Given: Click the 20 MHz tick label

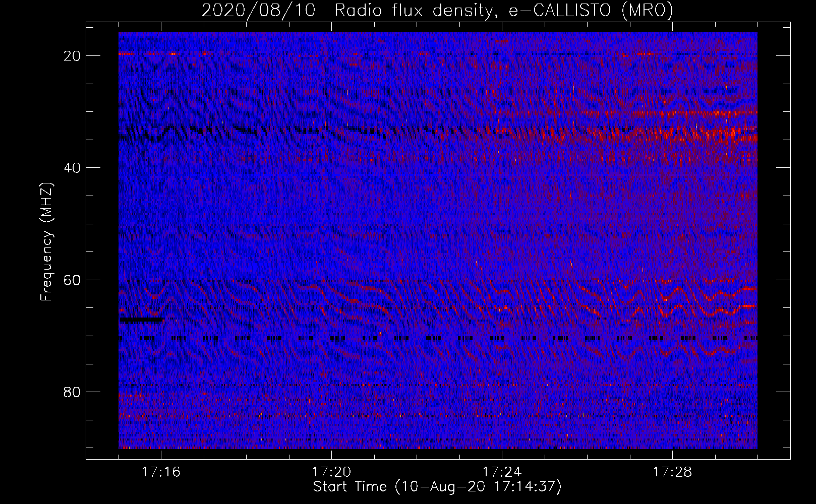Looking at the screenshot, I should (x=73, y=56).
